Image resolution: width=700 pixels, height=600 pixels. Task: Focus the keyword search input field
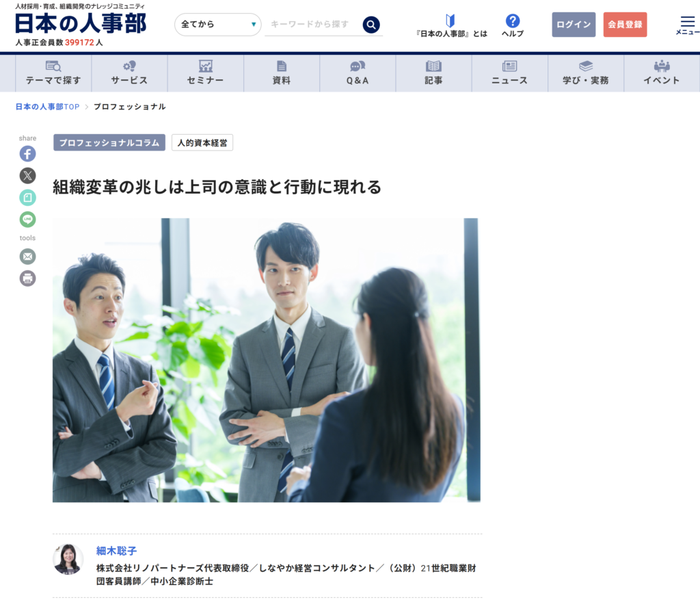pos(311,25)
